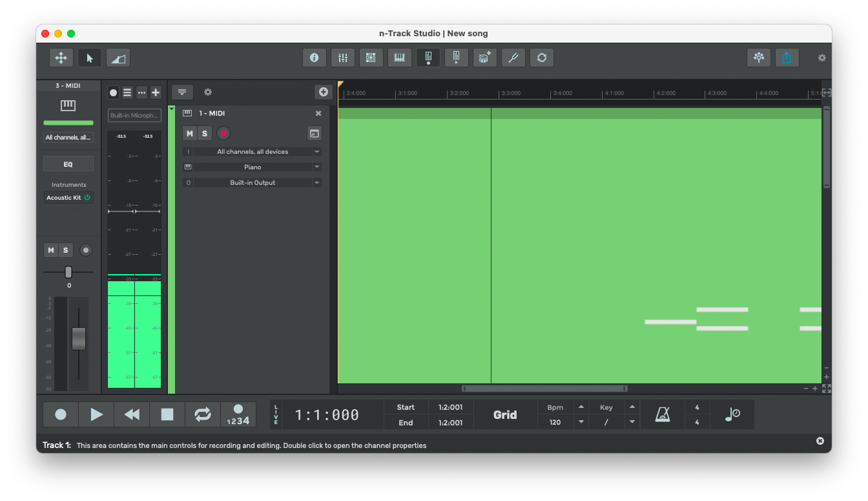Open the step sequencer grid icon
The width and height of the screenshot is (868, 501).
coord(371,58)
